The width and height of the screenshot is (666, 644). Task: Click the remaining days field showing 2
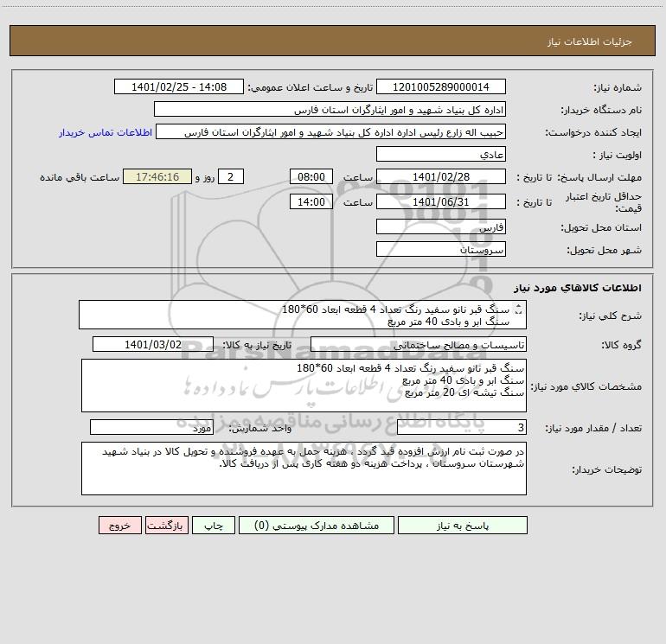pyautogui.click(x=231, y=176)
